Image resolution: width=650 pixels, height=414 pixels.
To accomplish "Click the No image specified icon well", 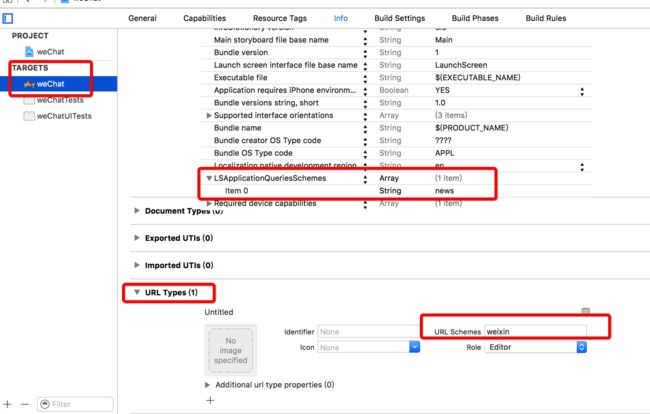I will coord(230,351).
